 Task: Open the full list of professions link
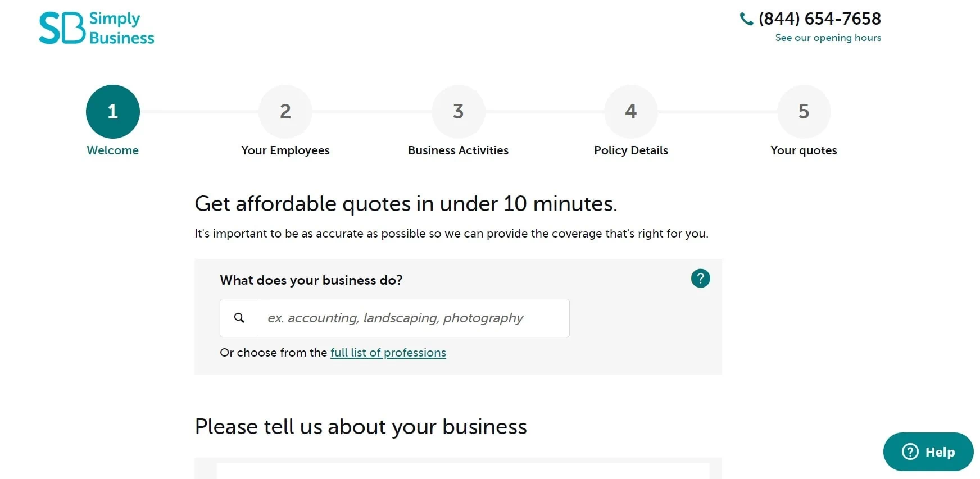(388, 353)
